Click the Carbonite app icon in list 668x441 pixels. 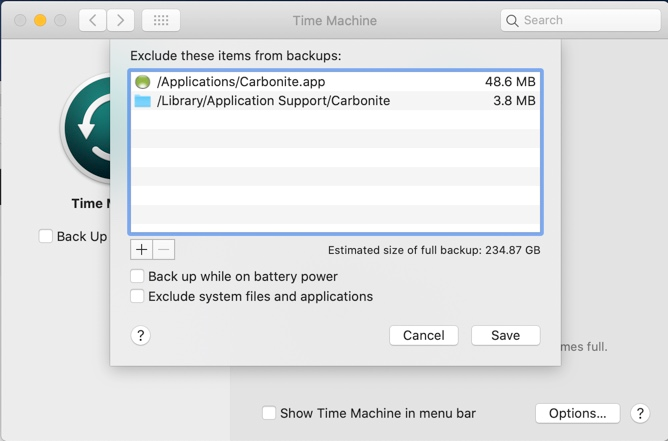pyautogui.click(x=142, y=82)
